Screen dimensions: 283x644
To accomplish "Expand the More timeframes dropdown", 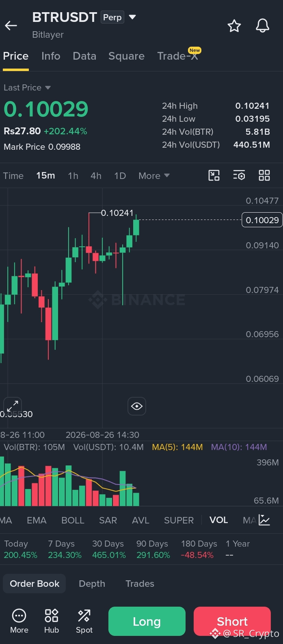I will [x=154, y=176].
